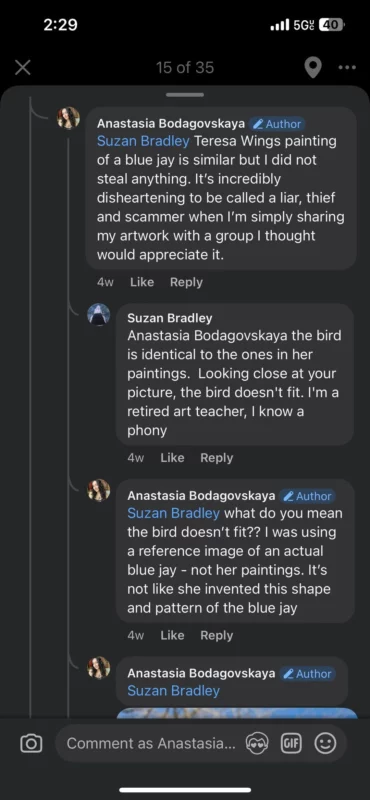
Task: Close the photo viewer with the X icon
Action: click(22, 67)
